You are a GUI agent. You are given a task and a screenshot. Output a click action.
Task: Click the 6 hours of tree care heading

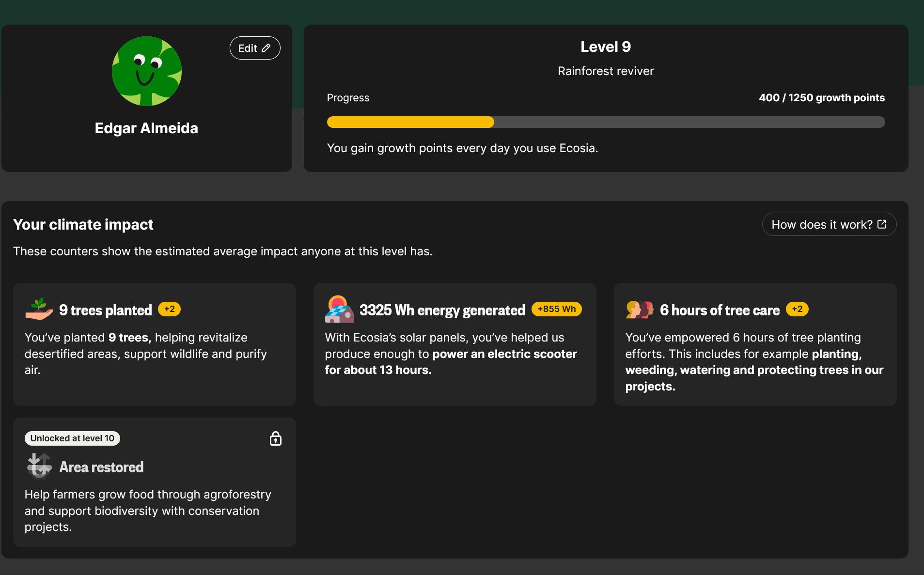coord(720,310)
